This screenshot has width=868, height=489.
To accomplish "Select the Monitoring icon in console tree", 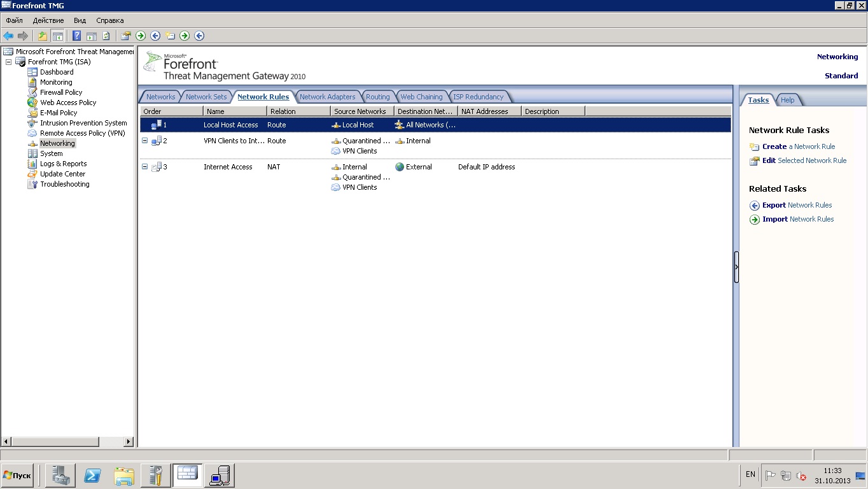I will [x=32, y=82].
